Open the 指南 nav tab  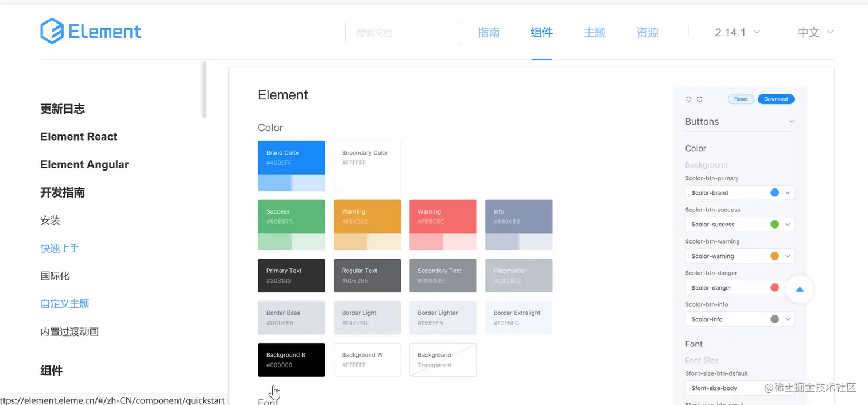(489, 33)
